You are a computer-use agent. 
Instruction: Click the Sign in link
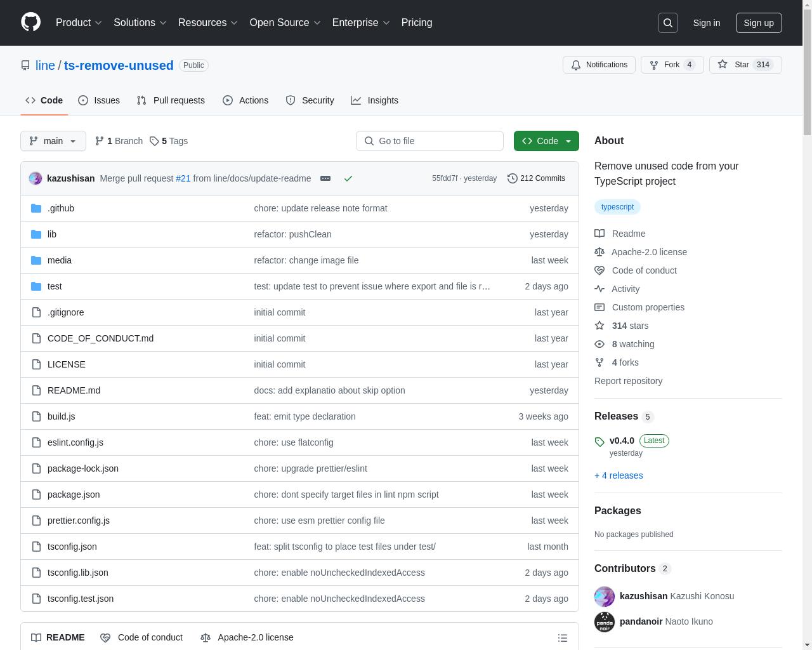pos(706,23)
